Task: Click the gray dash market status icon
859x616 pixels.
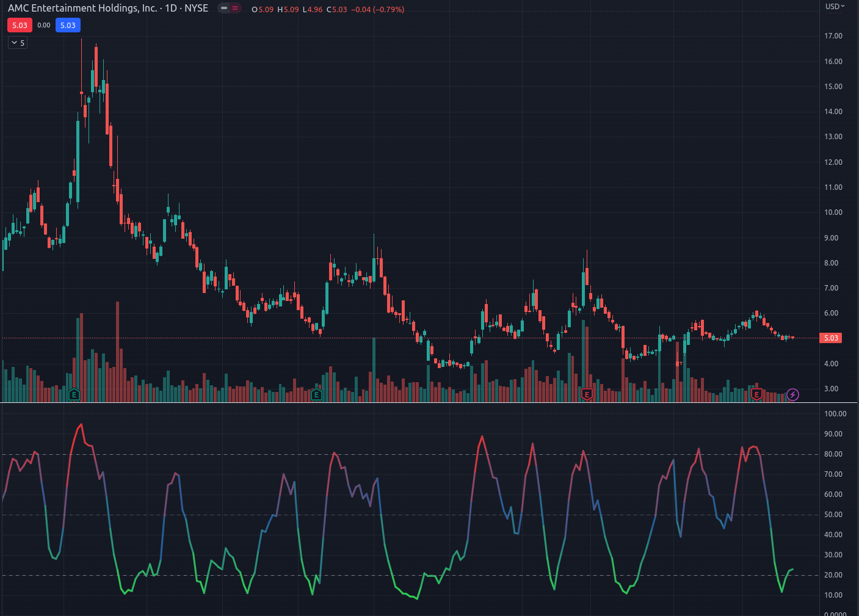Action: pyautogui.click(x=224, y=9)
